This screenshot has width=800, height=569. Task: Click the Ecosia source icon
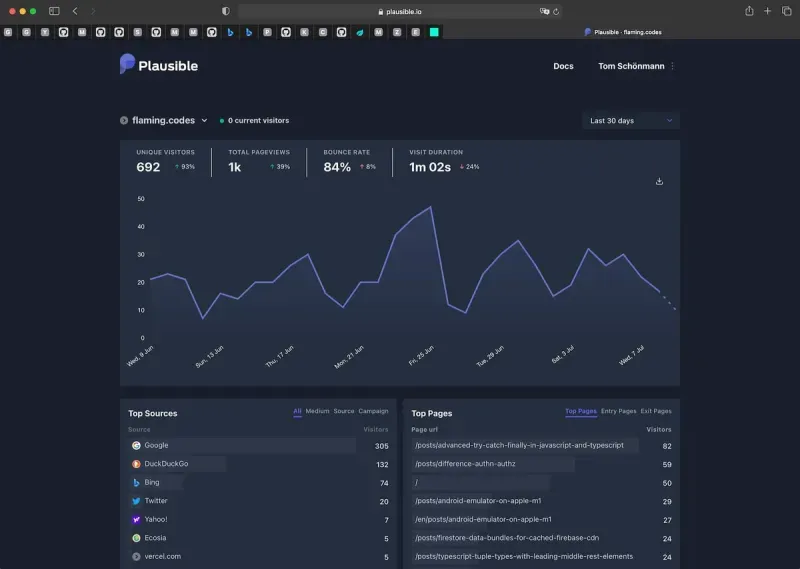tap(136, 538)
